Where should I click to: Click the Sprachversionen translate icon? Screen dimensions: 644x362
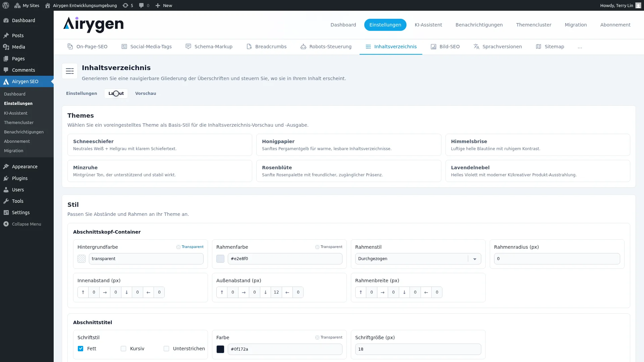pyautogui.click(x=476, y=47)
